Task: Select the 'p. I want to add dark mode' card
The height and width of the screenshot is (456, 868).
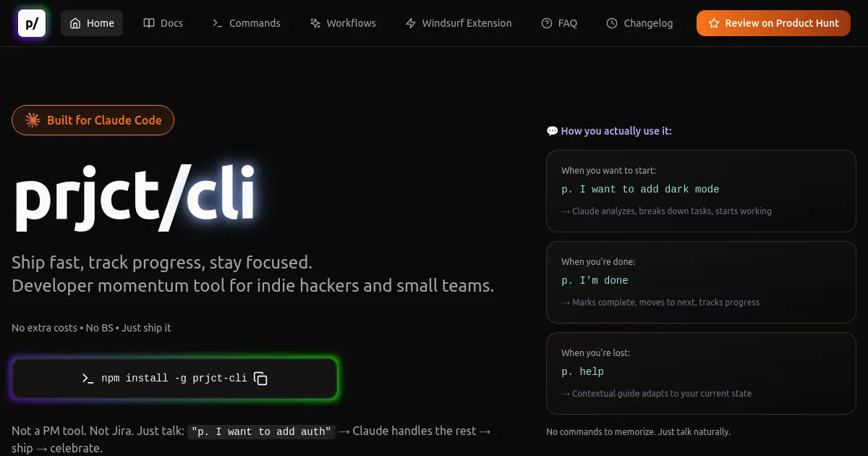Action: click(x=701, y=190)
